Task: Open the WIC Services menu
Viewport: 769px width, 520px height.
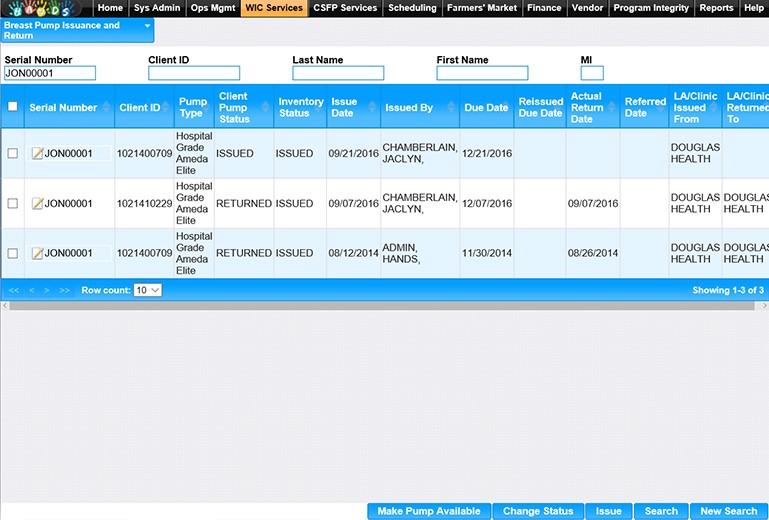Action: (x=273, y=8)
